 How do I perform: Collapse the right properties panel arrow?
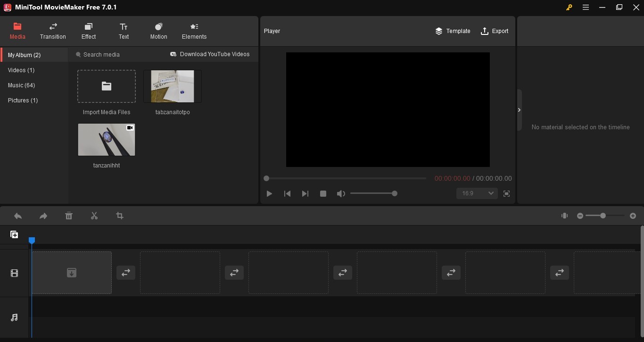519,110
